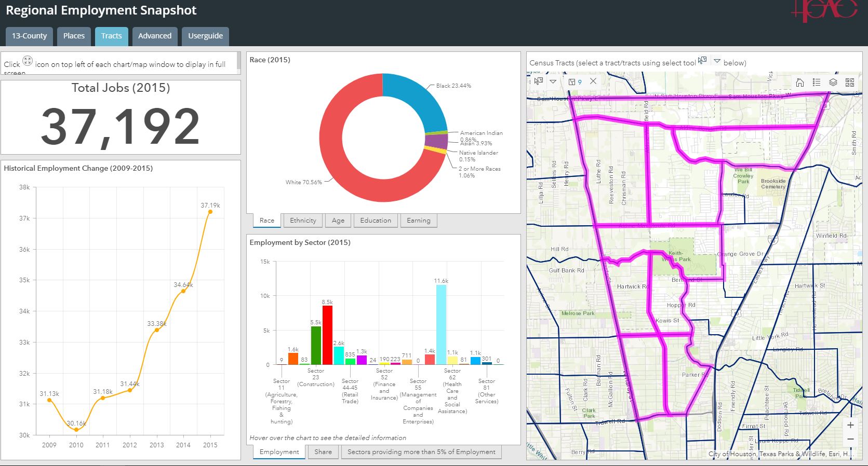
Task: Open the basemap gallery grid icon
Action: 850,83
